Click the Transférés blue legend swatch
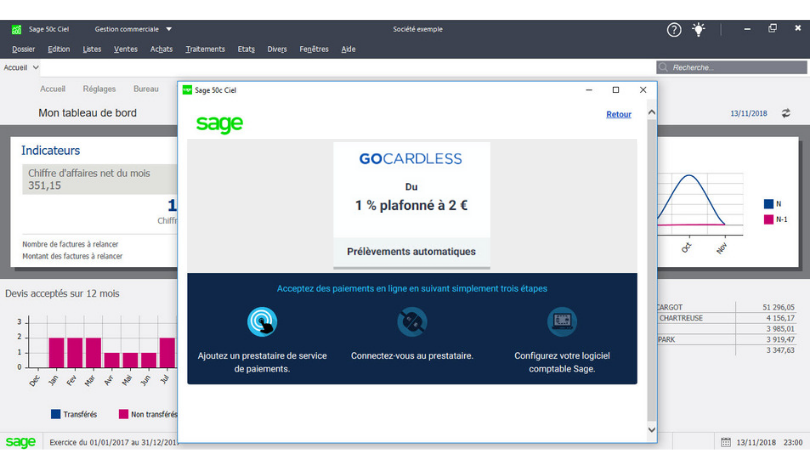 tap(56, 414)
